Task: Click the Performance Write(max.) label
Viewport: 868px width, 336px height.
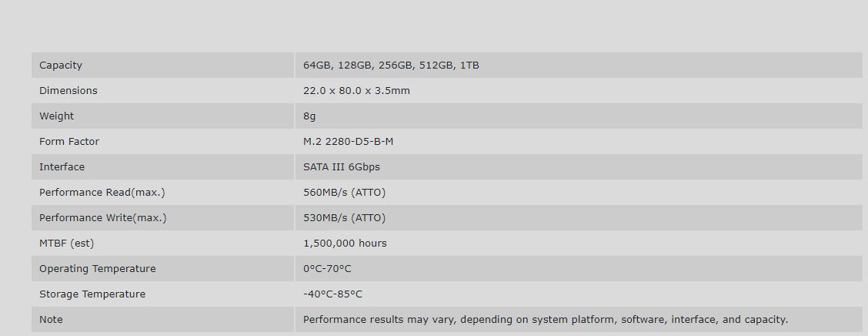Action: 103,218
